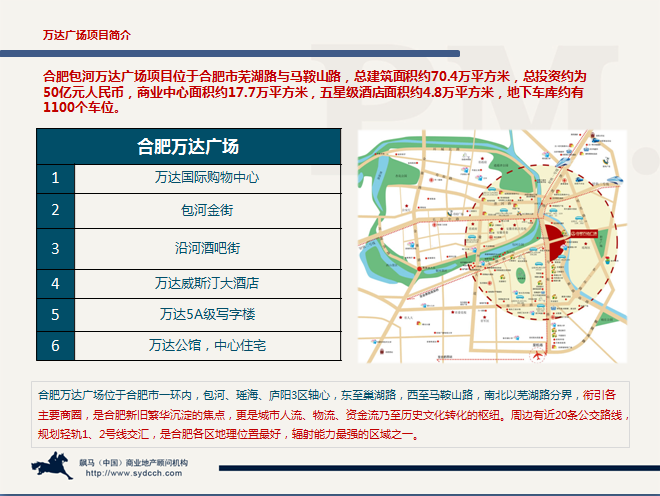Select the 万达5A级写字楼 table cell
Screen dimensions: 660x496
tap(207, 314)
